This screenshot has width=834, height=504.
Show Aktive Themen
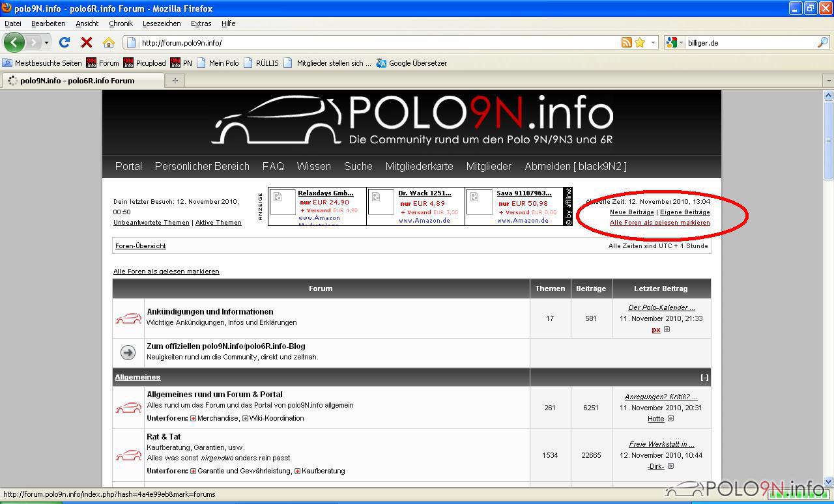218,223
